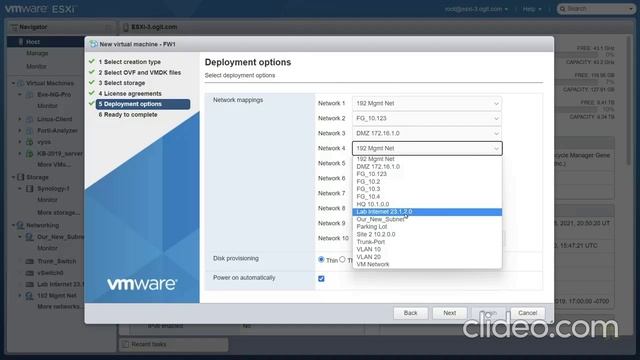The image size is (640, 360).
Task: Open step 6 Ready to complete
Action: [x=128, y=115]
